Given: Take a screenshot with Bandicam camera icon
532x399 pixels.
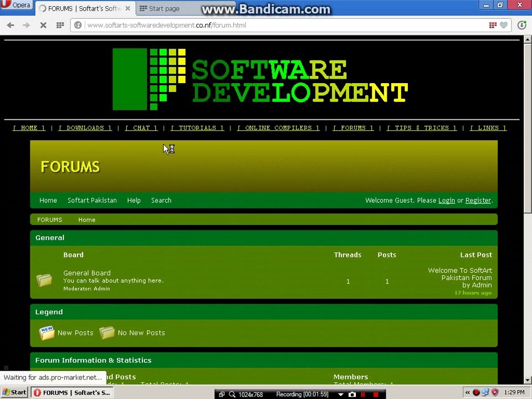Looking at the screenshot, I should [x=352, y=394].
